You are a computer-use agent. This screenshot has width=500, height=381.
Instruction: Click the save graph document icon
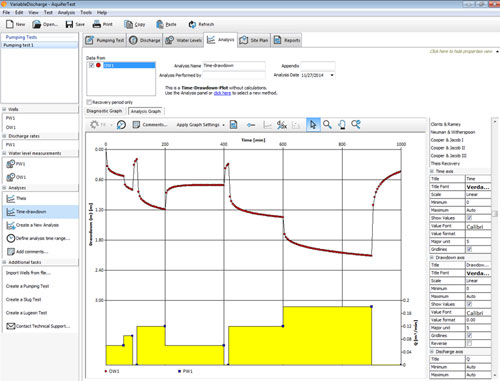(x=234, y=125)
